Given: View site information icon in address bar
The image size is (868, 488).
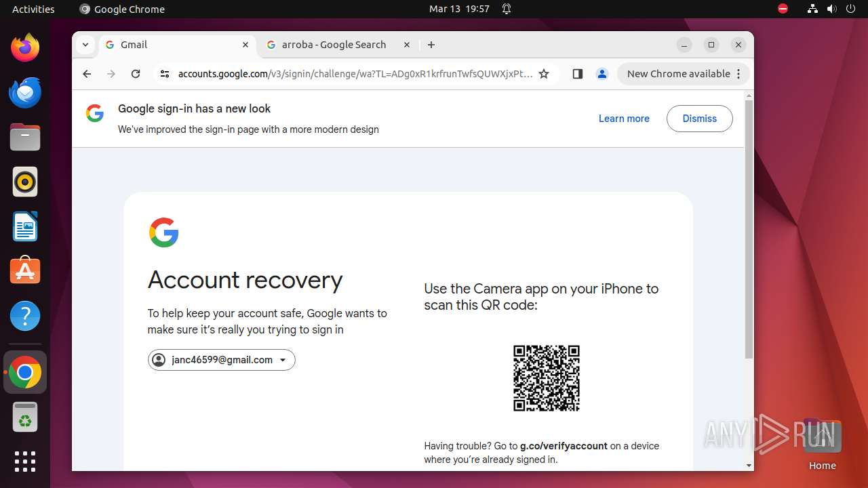Looking at the screenshot, I should click(x=164, y=74).
